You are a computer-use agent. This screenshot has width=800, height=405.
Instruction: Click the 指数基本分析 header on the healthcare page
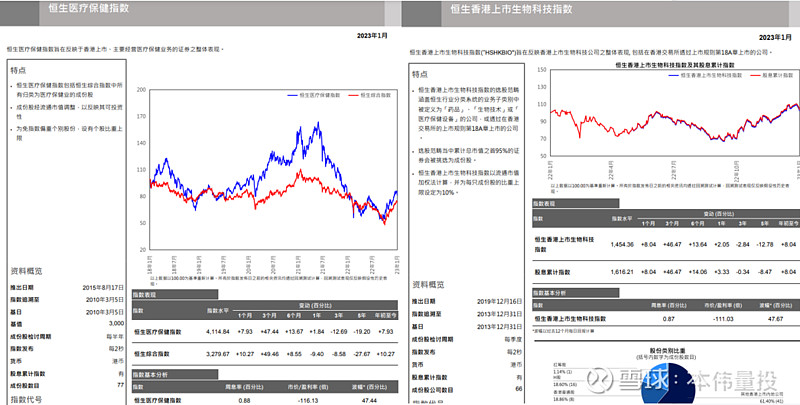click(175, 375)
